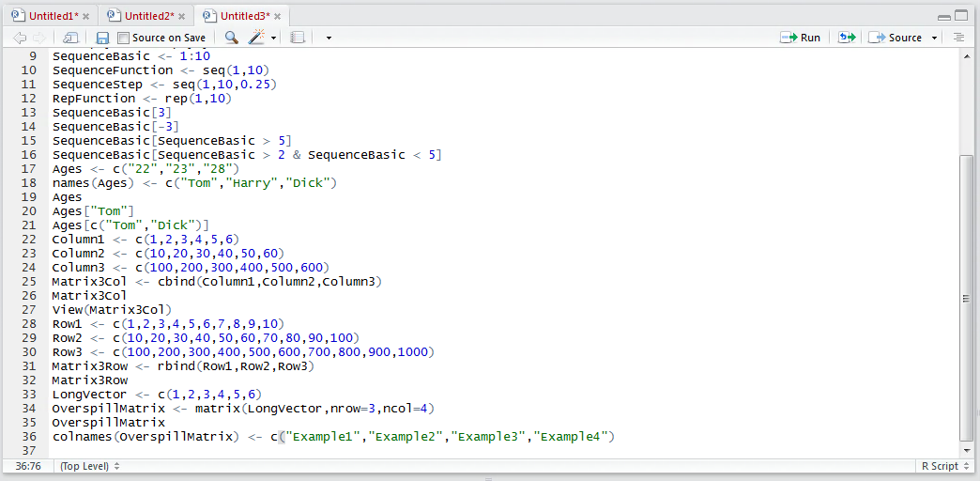Maximize the source pane
Viewport: 980px width, 481px height.
(x=960, y=16)
